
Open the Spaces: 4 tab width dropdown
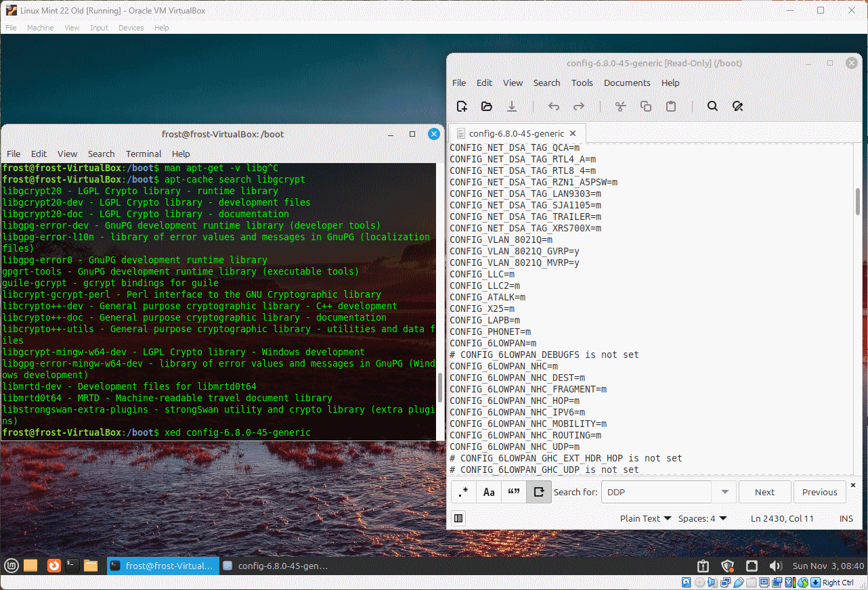click(x=702, y=518)
